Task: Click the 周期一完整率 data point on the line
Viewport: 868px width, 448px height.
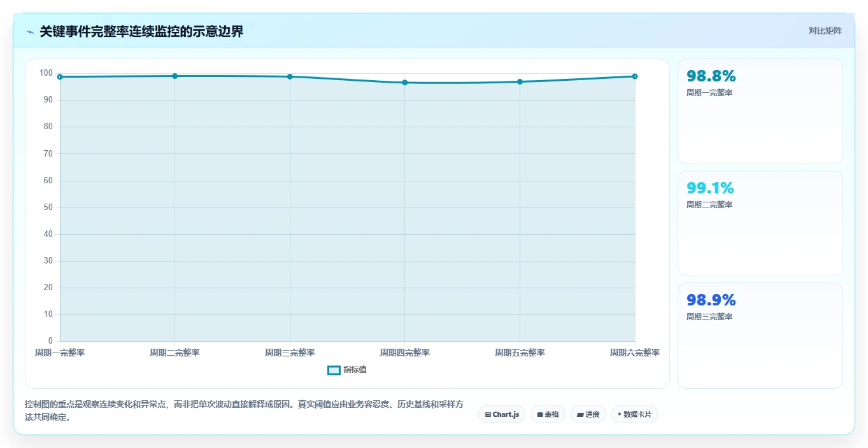Action: click(x=60, y=77)
